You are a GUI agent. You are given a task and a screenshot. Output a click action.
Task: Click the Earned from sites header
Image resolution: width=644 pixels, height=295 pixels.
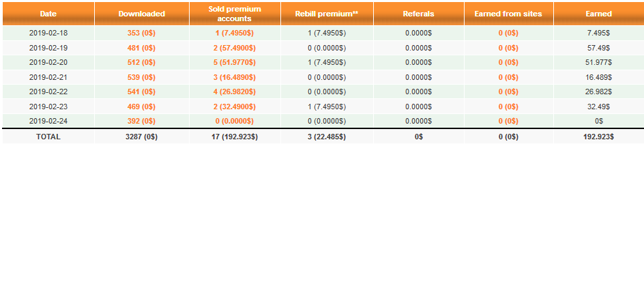click(508, 14)
